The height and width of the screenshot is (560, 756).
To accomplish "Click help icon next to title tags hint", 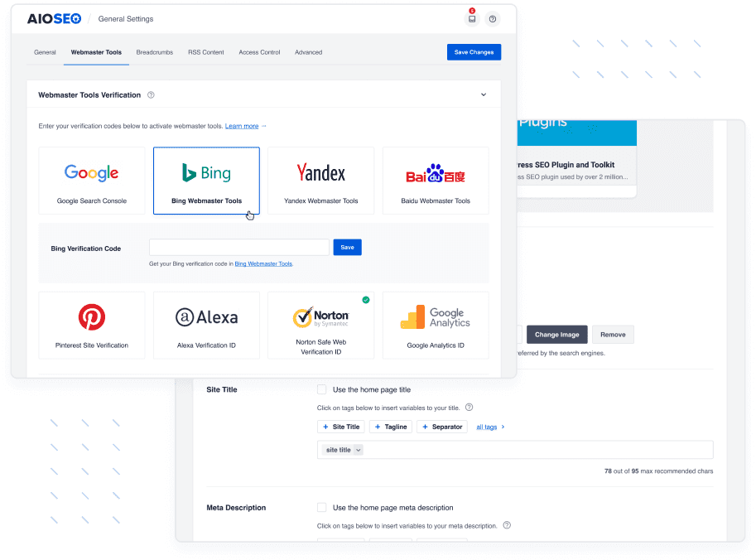I will click(469, 408).
